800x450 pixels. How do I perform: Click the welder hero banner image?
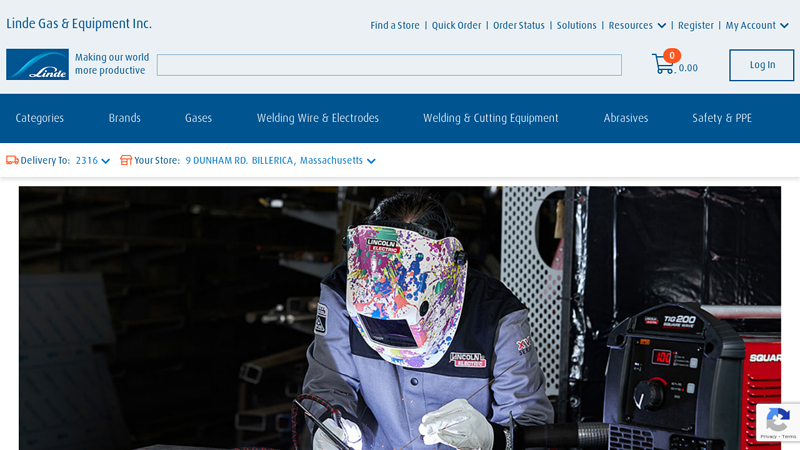coord(400,318)
